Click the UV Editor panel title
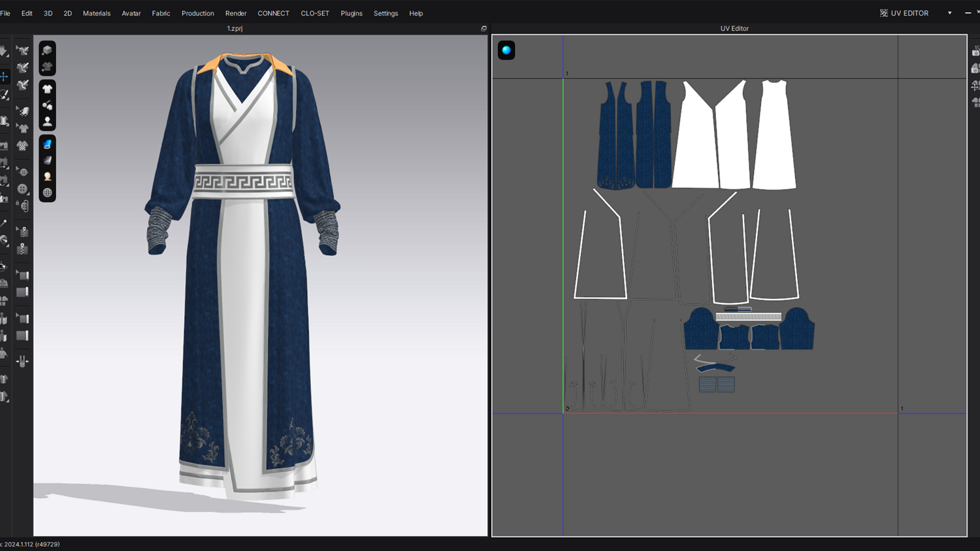 pyautogui.click(x=734, y=29)
